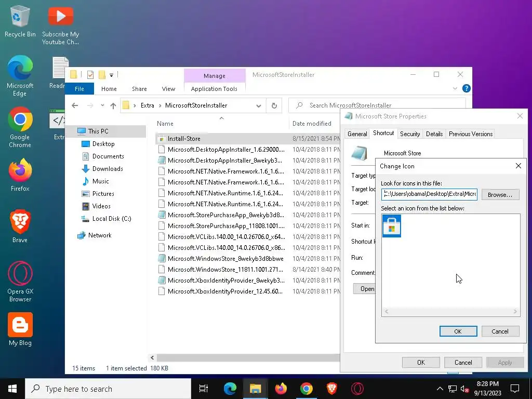The image size is (532, 399).
Task: Click the Recycle Bin desktop icon
Action: click(20, 21)
